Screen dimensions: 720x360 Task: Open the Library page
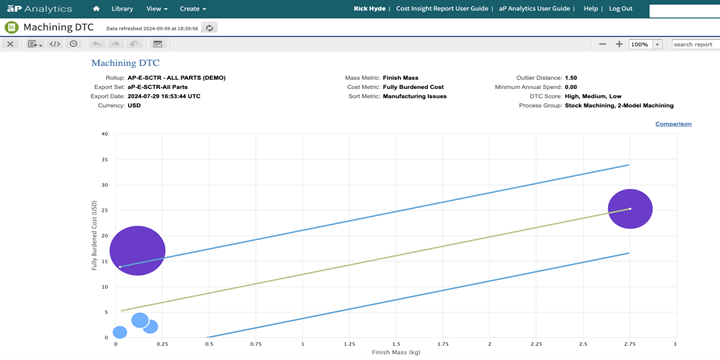click(x=122, y=9)
